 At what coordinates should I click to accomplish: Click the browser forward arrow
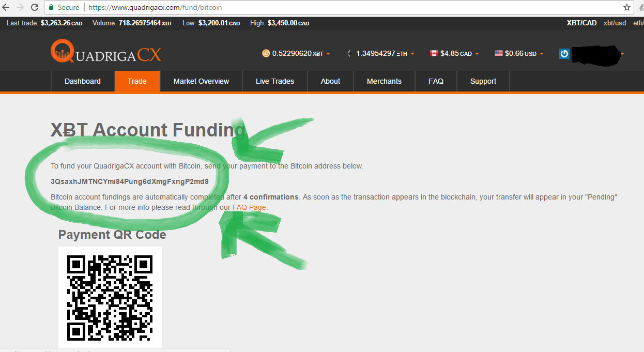click(x=21, y=8)
